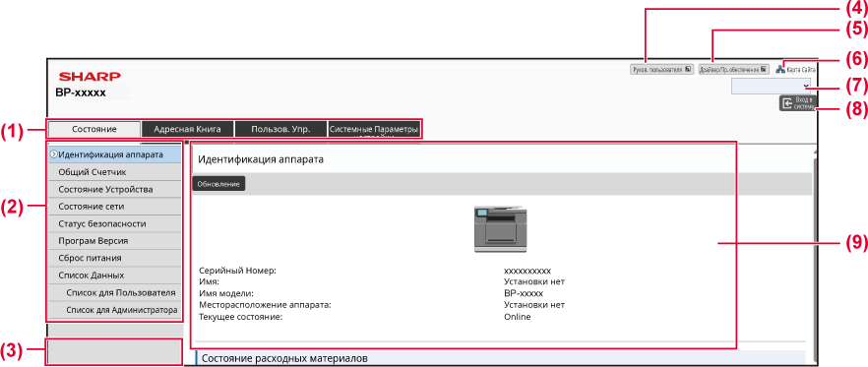Select Идентификация аппарата in sidebar

click(x=114, y=154)
